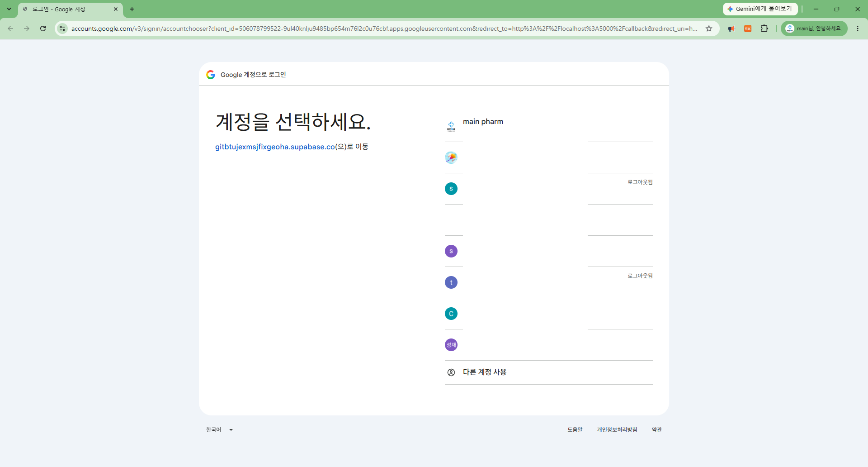Click the orange extension icon

coord(748,29)
